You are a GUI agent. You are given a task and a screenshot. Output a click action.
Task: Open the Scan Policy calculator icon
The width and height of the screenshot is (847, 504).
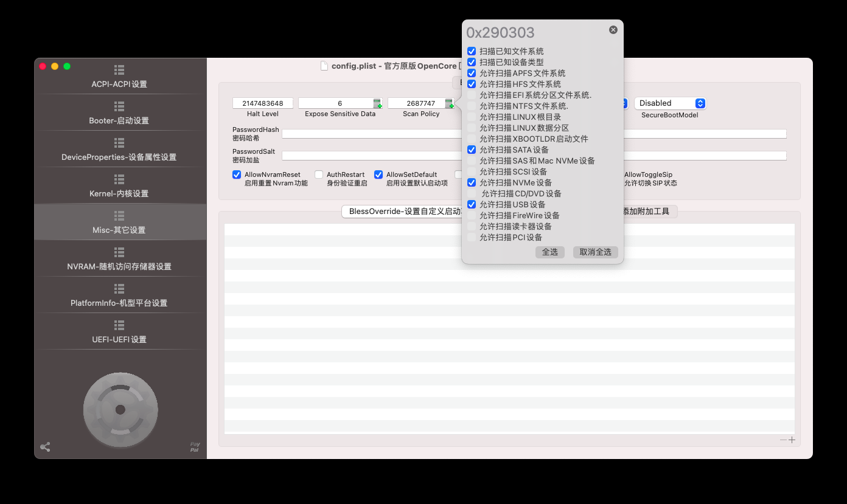[450, 103]
